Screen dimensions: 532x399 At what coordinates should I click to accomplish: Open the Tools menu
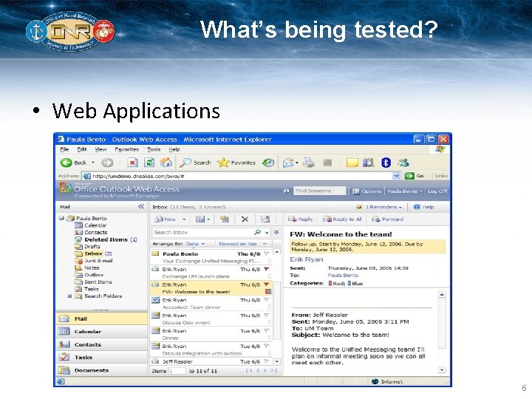click(154, 149)
